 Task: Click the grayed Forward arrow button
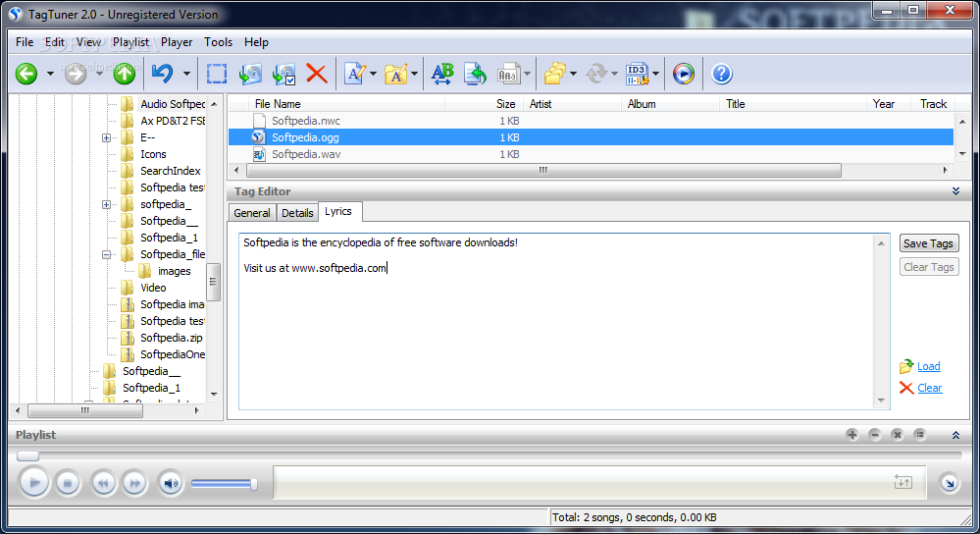[x=76, y=74]
